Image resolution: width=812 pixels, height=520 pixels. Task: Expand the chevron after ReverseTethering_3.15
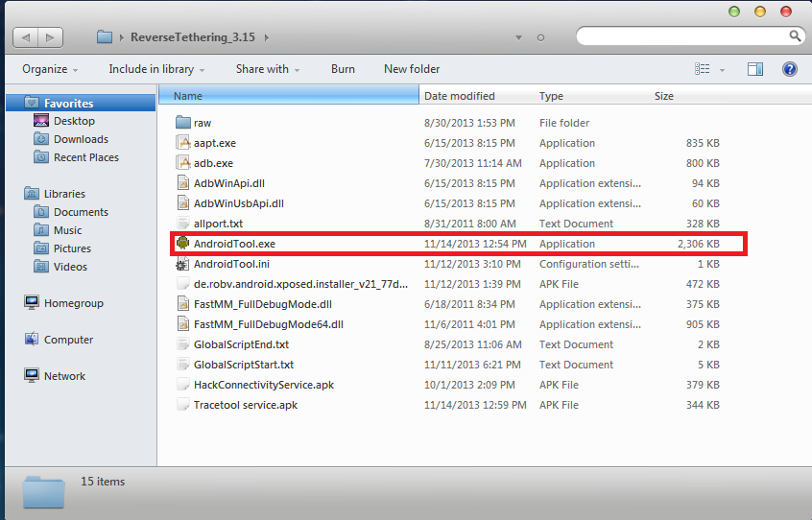tap(267, 37)
